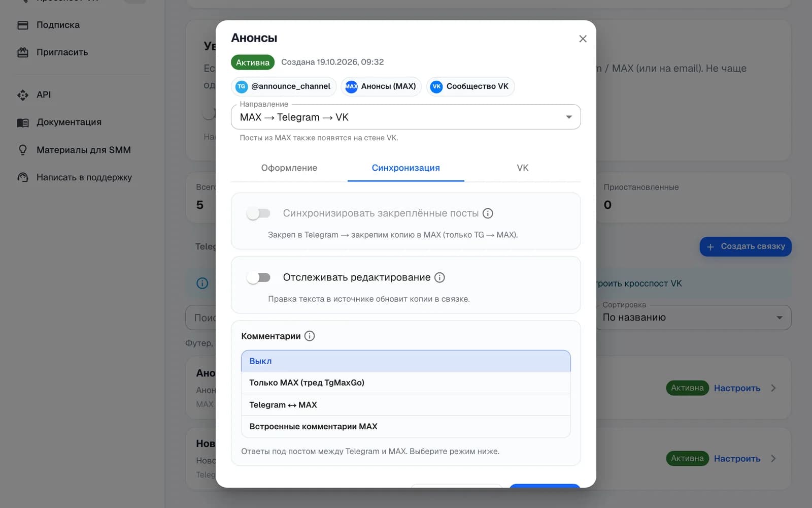Click info icon beside Комментарии heading
The height and width of the screenshot is (508, 812).
(x=310, y=336)
